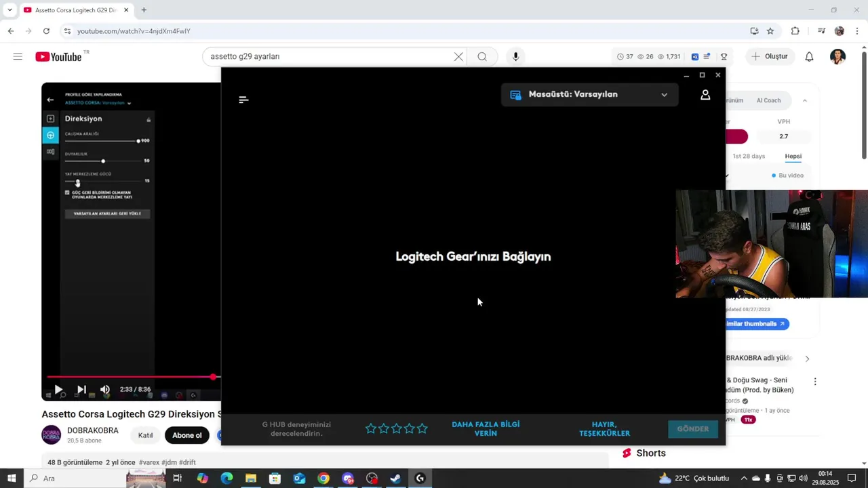Select the first rating star in G HUB
This screenshot has height=488, width=868.
coord(371,428)
